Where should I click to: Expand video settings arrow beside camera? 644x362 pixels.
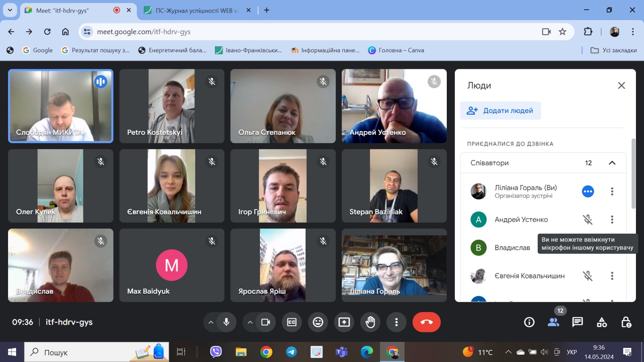(250, 322)
